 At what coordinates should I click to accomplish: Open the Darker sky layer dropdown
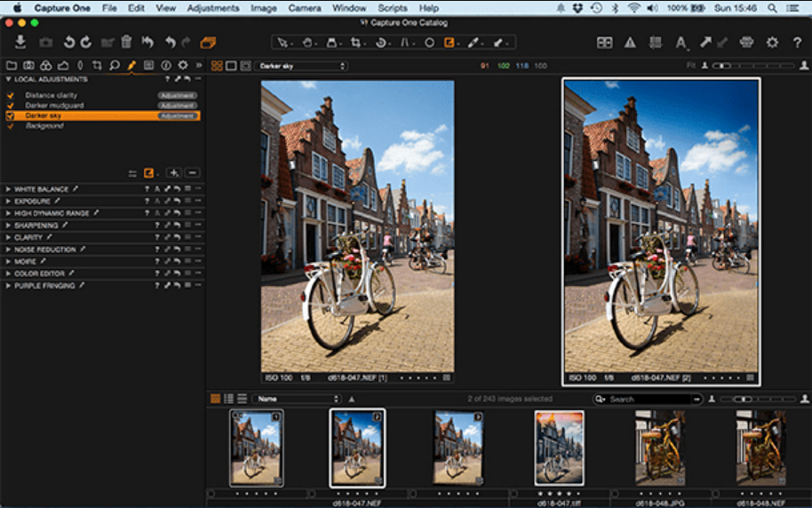300,66
